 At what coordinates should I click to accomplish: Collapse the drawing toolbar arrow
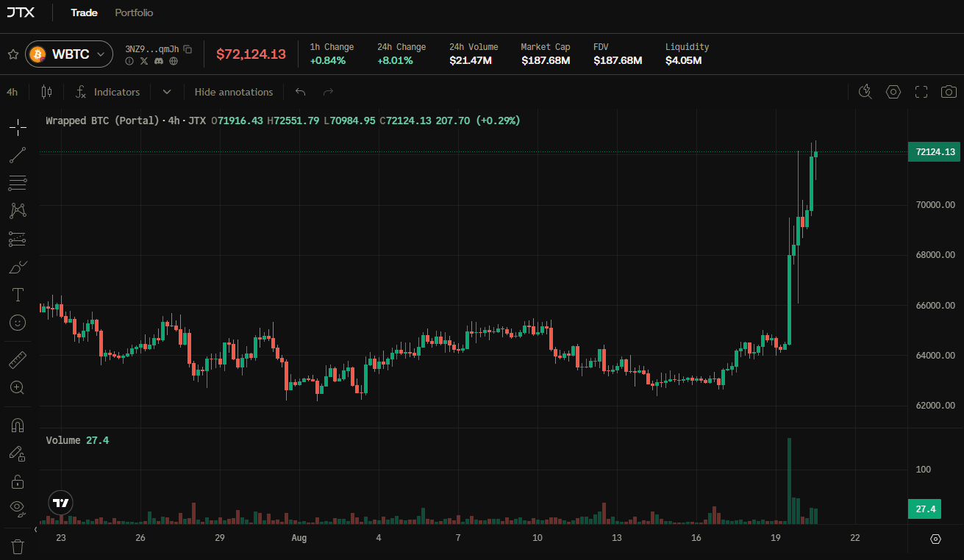click(x=37, y=530)
